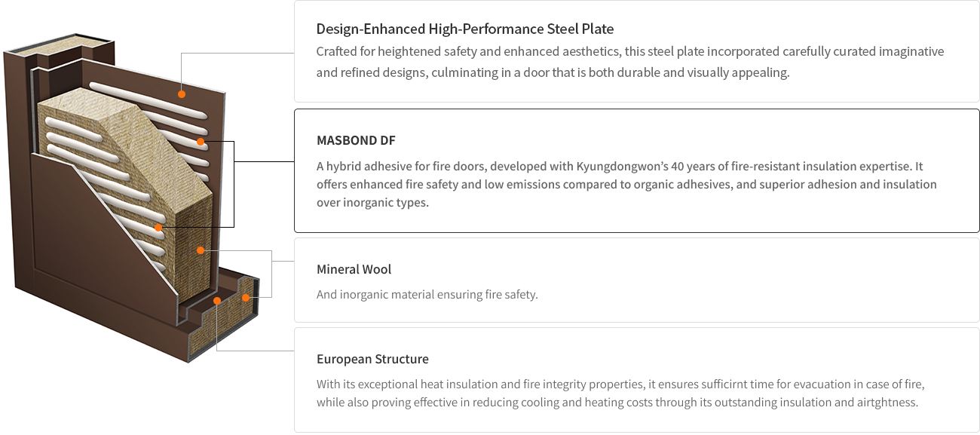Click the inorganic material fire safety text

[x=427, y=294]
